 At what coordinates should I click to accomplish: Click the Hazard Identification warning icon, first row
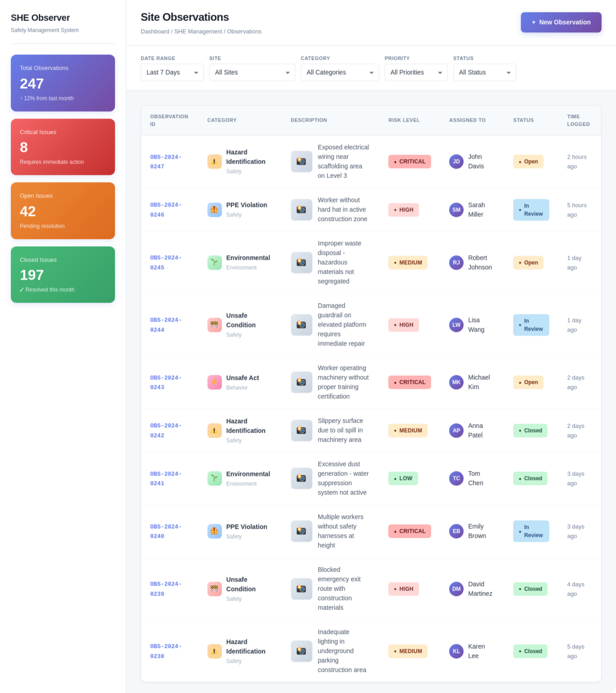(214, 161)
